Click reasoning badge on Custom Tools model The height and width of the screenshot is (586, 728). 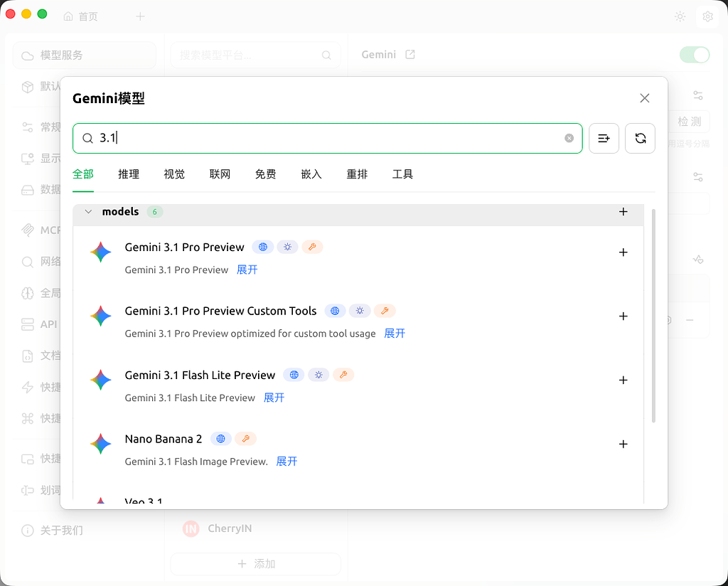point(360,311)
